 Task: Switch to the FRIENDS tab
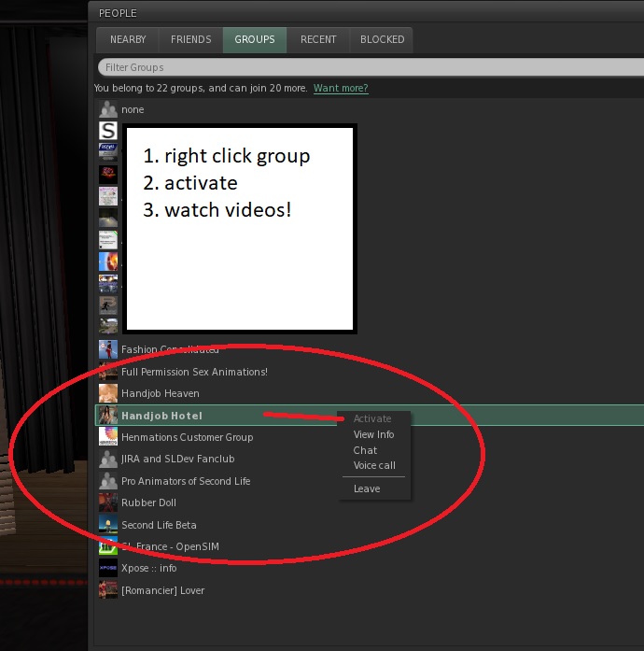pos(191,40)
